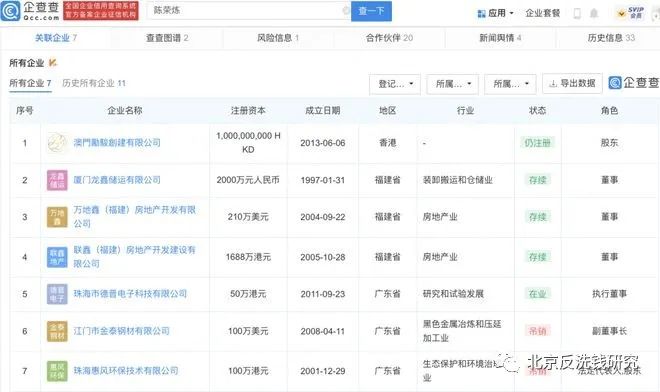Expand the second 所属... filter dropdown
Screen dimensions: 660x392
coord(510,84)
